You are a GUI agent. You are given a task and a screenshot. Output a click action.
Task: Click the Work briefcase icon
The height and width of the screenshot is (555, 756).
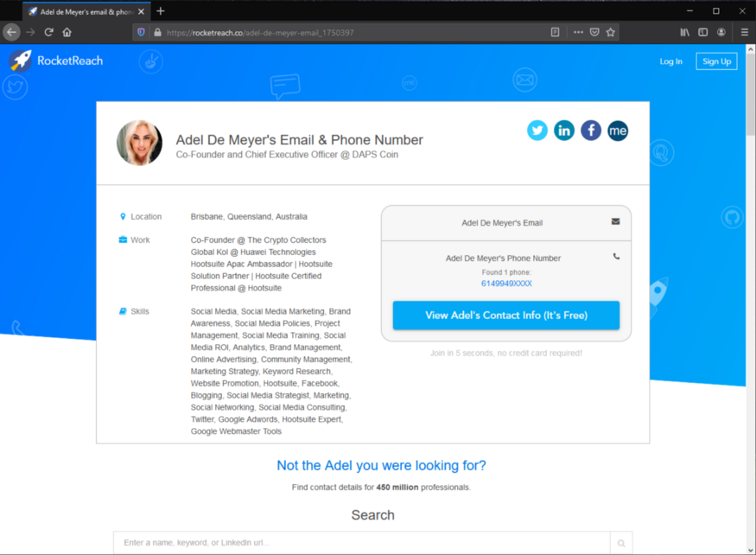click(123, 239)
